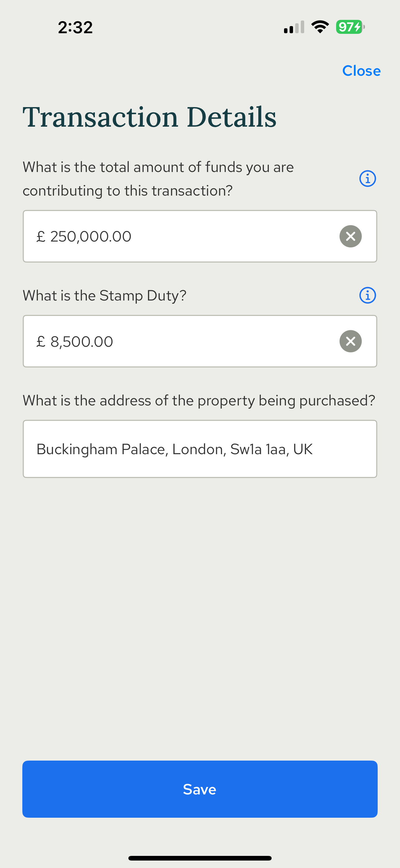Focus the Stamp Duty amount field
The image size is (400, 868).
(182, 341)
